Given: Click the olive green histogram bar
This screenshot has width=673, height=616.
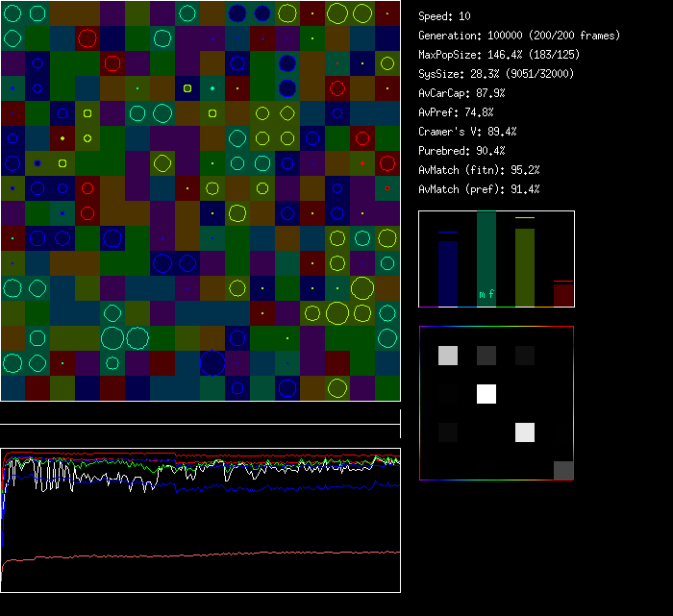Looking at the screenshot, I should click(525, 267).
